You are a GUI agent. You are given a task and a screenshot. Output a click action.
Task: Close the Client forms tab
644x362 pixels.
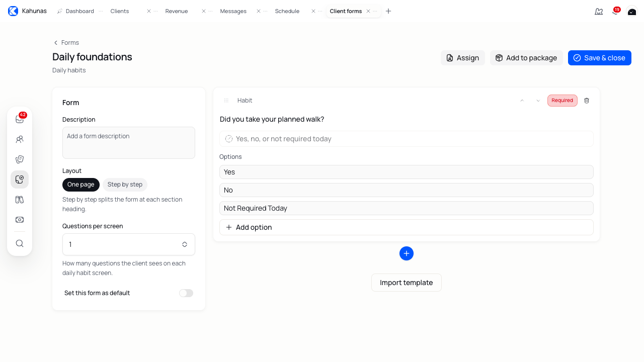368,11
